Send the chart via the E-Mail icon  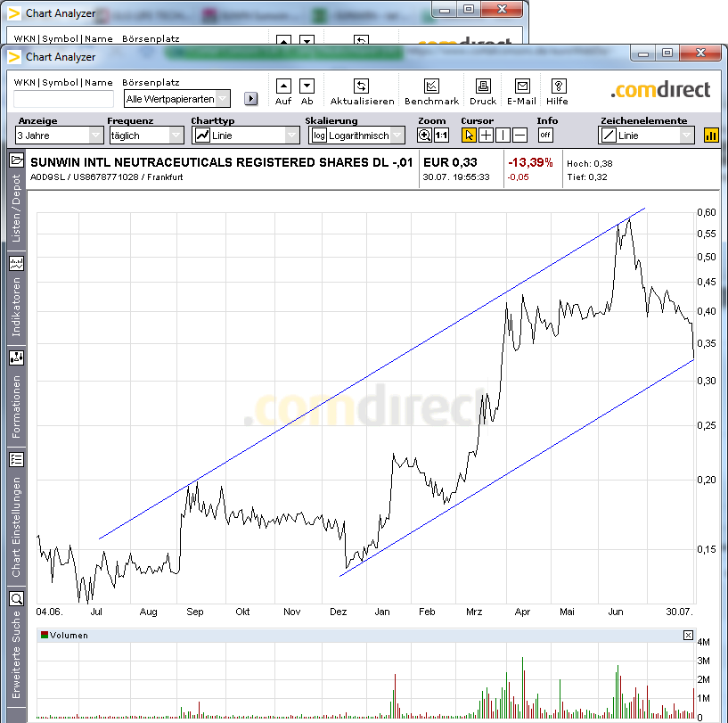(522, 86)
